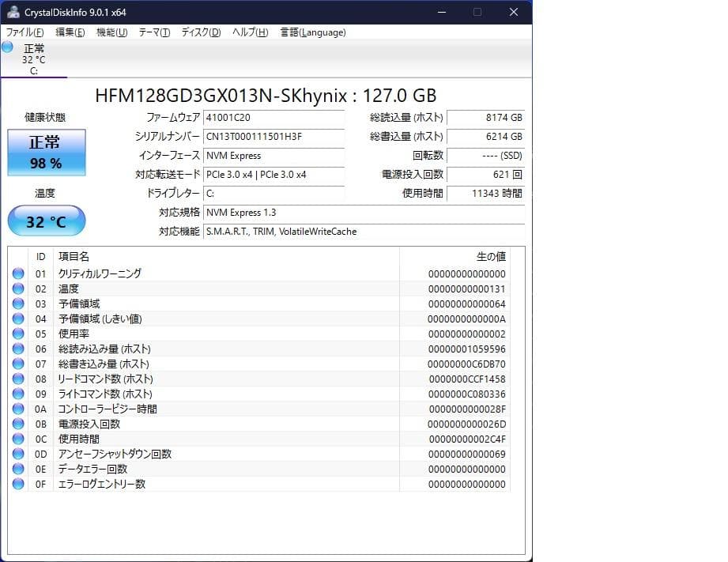Image resolution: width=728 pixels, height=562 pixels.
Task: Select the エラーログエントリー数 row name
Action: pos(102,484)
